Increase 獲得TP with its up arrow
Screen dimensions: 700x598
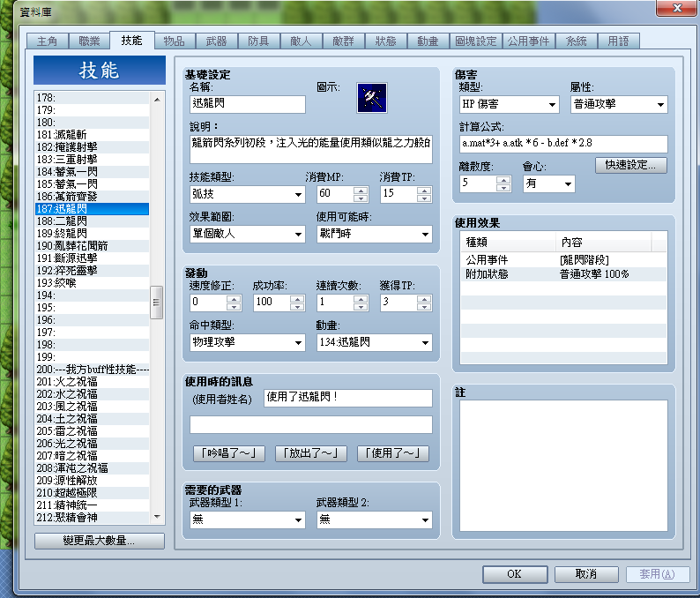pyautogui.click(x=424, y=298)
